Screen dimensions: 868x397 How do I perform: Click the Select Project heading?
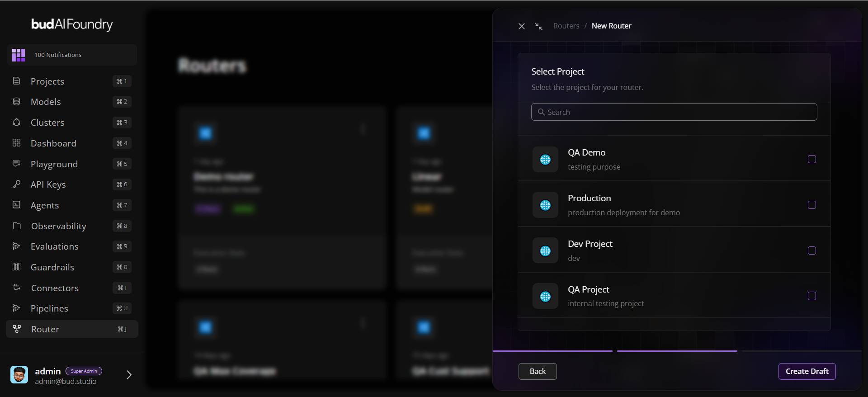coord(557,72)
